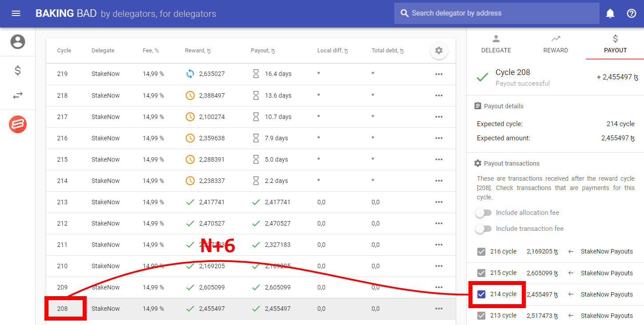Open StakeNow Payouts link for 213 cycle

click(607, 316)
